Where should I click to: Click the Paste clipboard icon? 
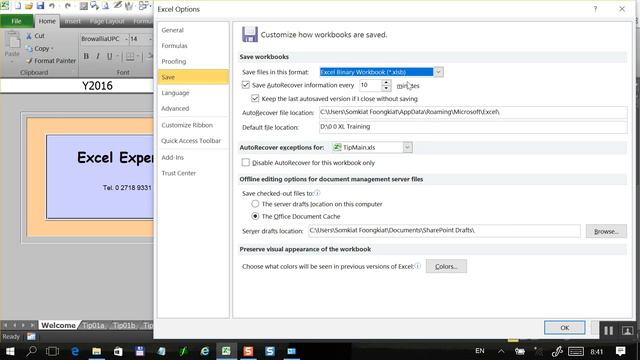click(13, 41)
